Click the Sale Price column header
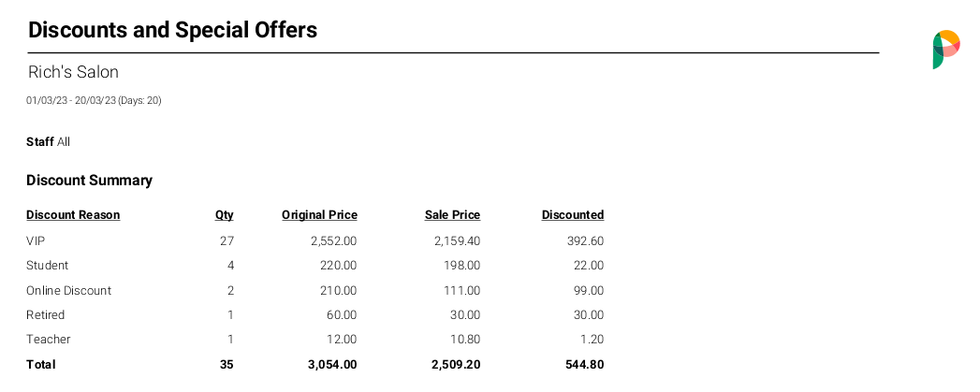The height and width of the screenshot is (392, 980). pyautogui.click(x=452, y=215)
